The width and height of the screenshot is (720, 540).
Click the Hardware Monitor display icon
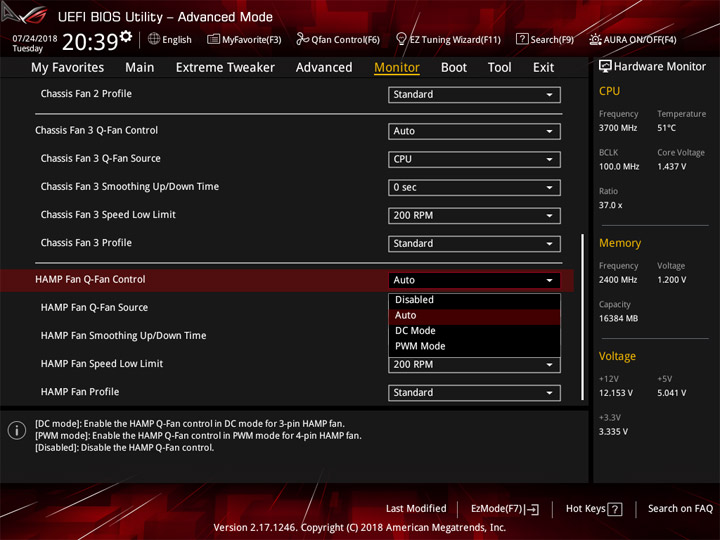point(605,67)
